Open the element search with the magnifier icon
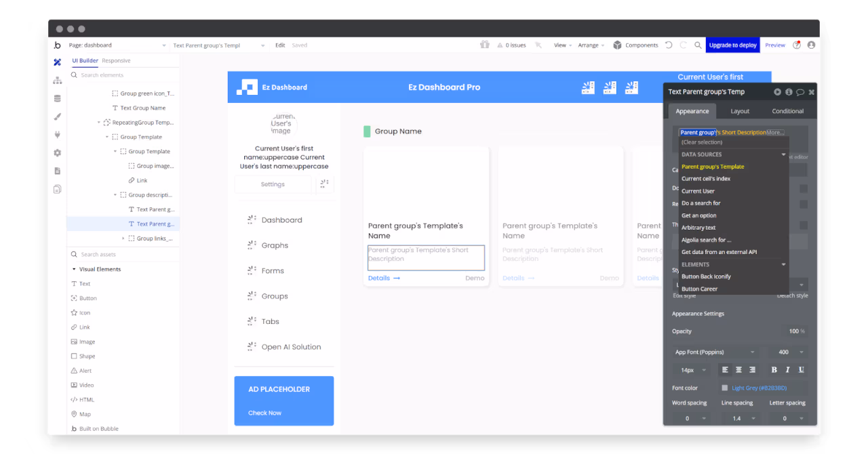Viewport: 868px width, 454px height. (x=698, y=44)
